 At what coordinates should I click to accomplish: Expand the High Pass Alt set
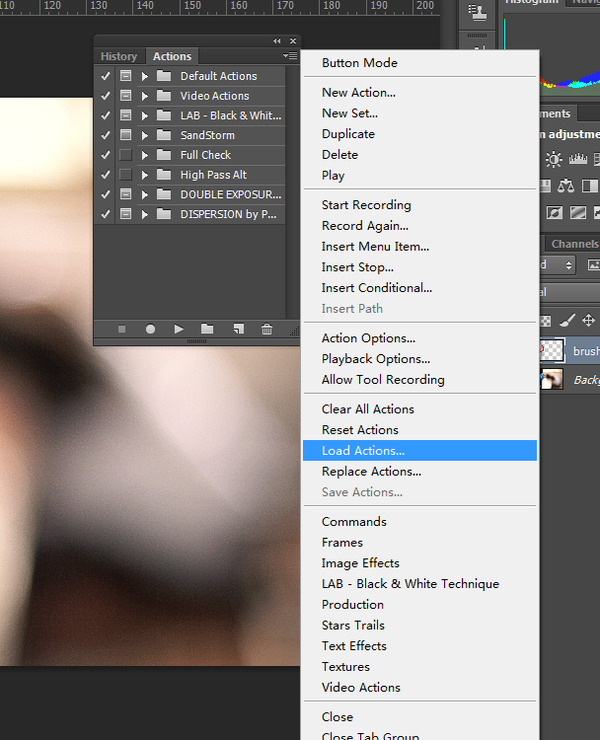(144, 175)
